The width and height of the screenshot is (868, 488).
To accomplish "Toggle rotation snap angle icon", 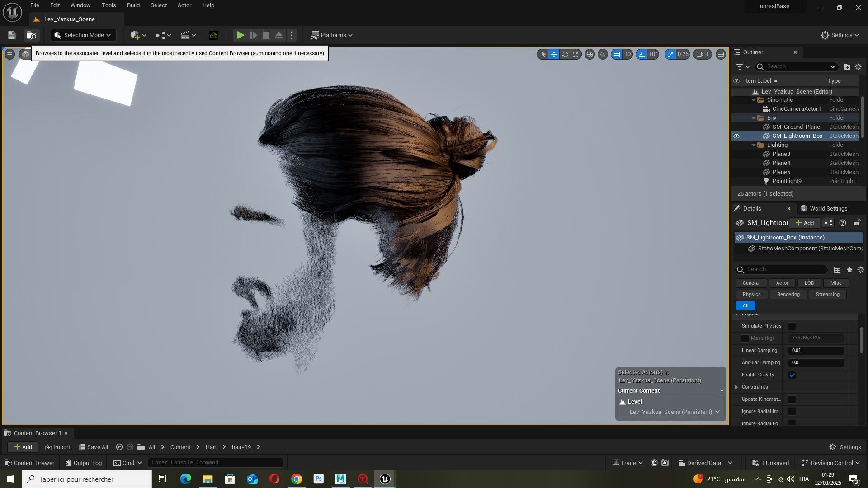I will (x=642, y=54).
